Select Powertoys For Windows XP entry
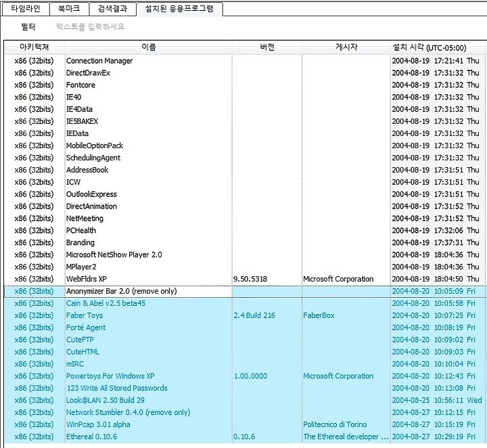The image size is (487, 448). coord(110,376)
